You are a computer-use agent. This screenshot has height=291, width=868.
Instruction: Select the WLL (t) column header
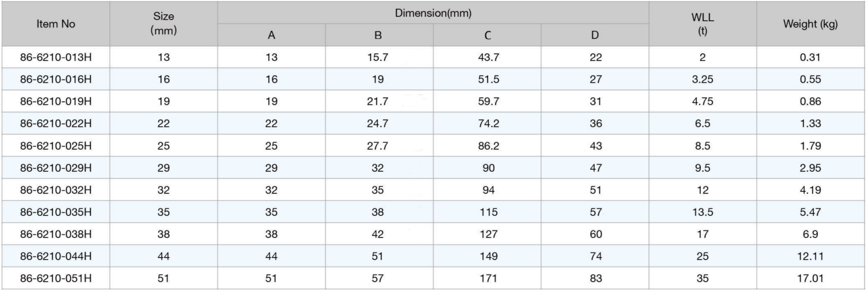click(x=703, y=24)
